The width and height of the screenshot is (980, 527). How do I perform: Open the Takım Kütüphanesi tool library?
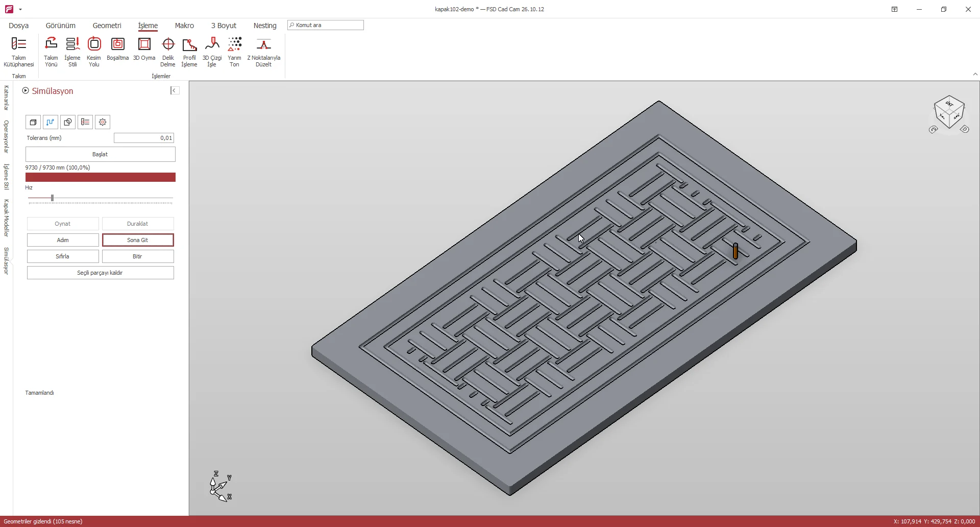(18, 52)
